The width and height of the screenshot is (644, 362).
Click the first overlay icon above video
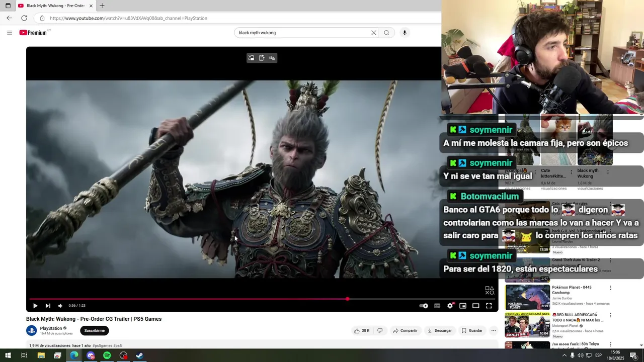[251, 58]
